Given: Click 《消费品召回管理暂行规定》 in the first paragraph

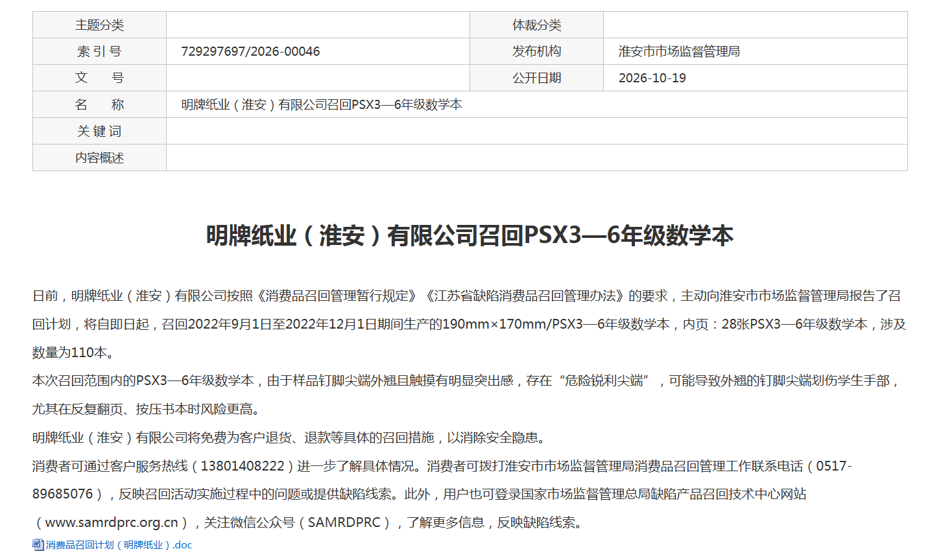Looking at the screenshot, I should (x=337, y=296).
